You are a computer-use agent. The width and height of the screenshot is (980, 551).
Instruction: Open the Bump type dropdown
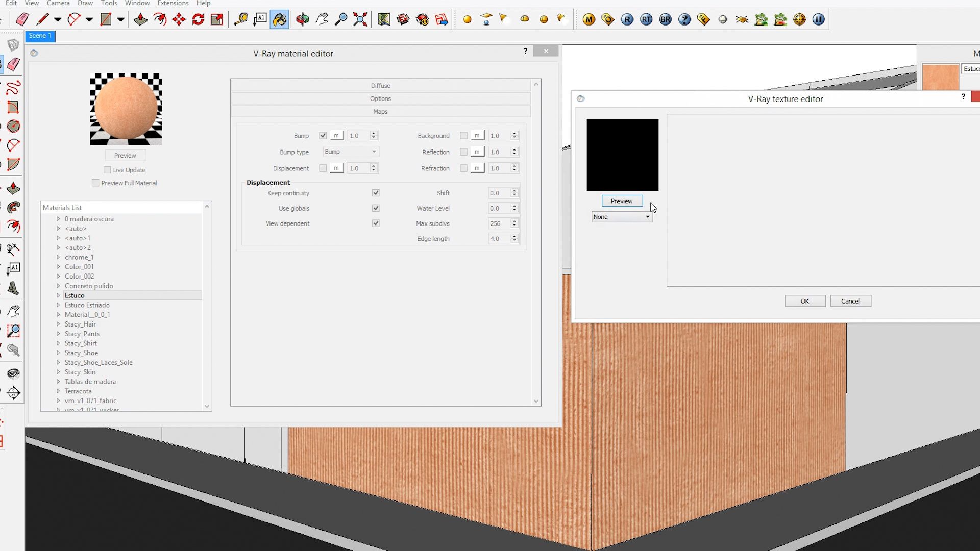tap(351, 152)
